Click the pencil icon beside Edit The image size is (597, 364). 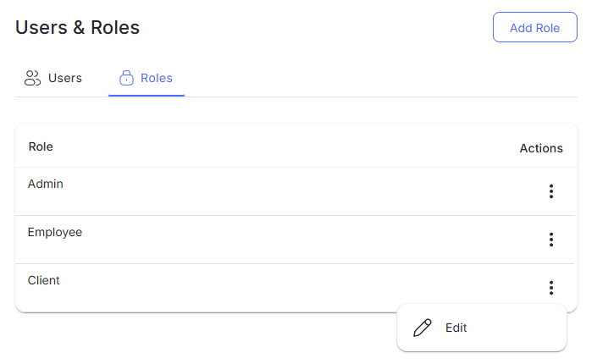tap(423, 328)
